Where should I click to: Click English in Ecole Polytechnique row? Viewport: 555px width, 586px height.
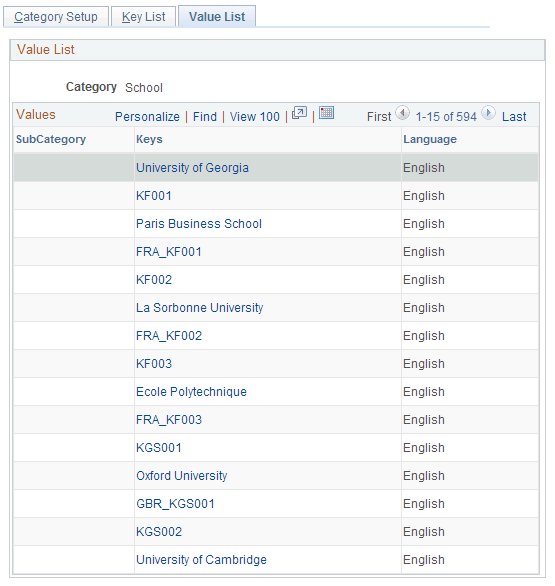point(424,392)
